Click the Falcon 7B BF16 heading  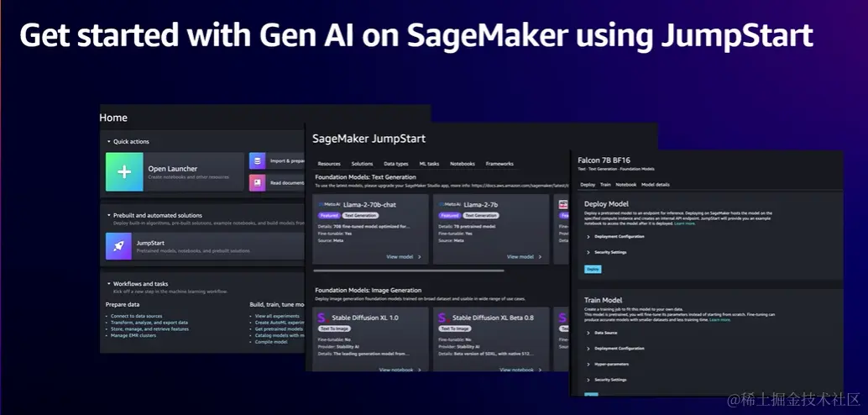[604, 160]
